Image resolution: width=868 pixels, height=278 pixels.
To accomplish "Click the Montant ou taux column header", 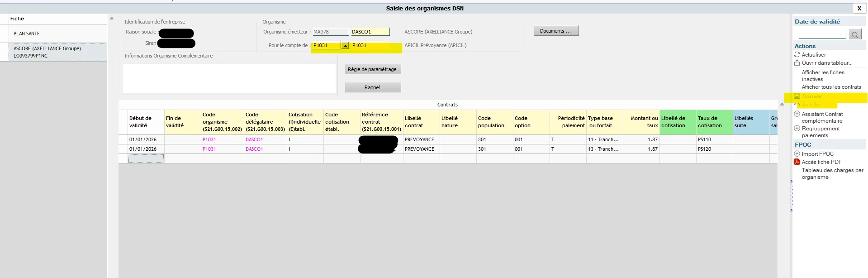I will coord(641,122).
